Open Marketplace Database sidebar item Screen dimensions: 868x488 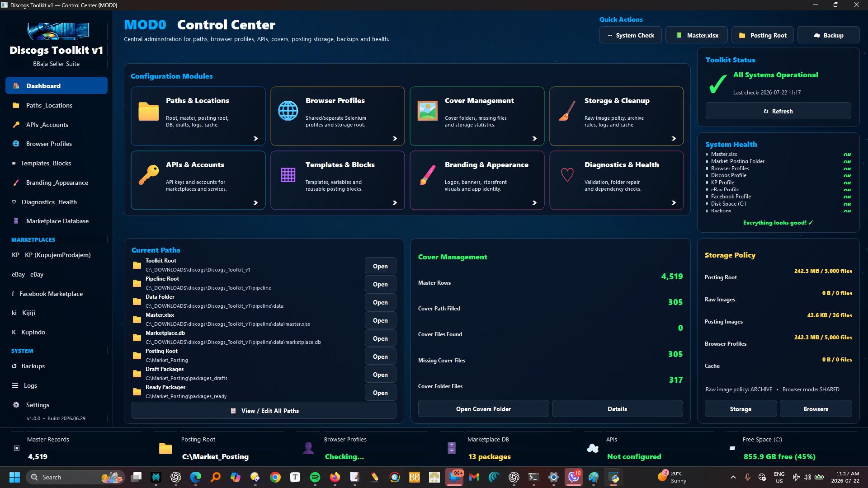coord(57,221)
